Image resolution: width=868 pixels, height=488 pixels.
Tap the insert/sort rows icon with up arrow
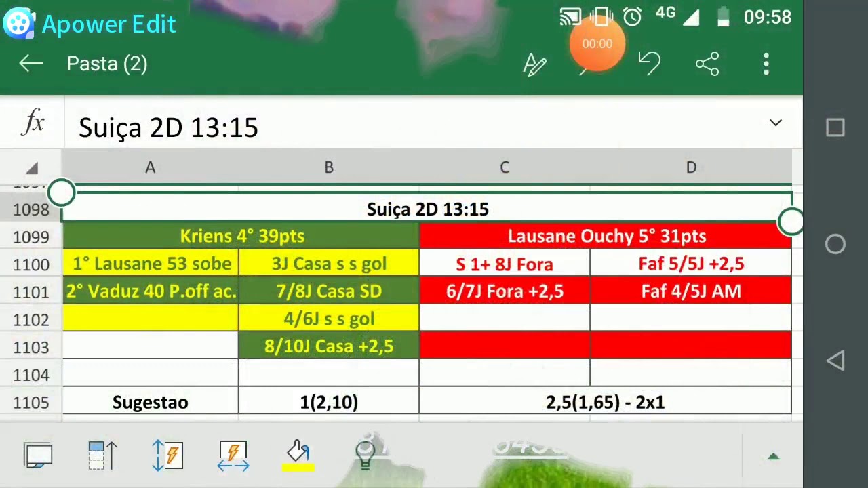pos(102,455)
